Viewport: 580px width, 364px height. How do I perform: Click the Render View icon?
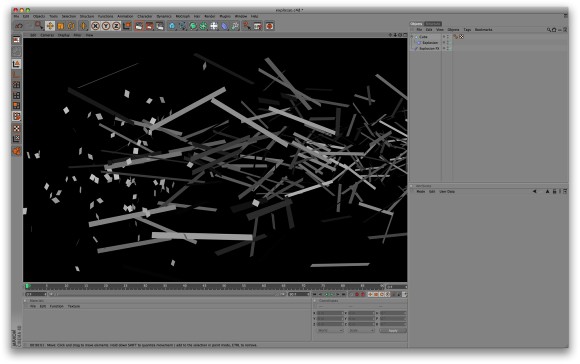coord(139,26)
